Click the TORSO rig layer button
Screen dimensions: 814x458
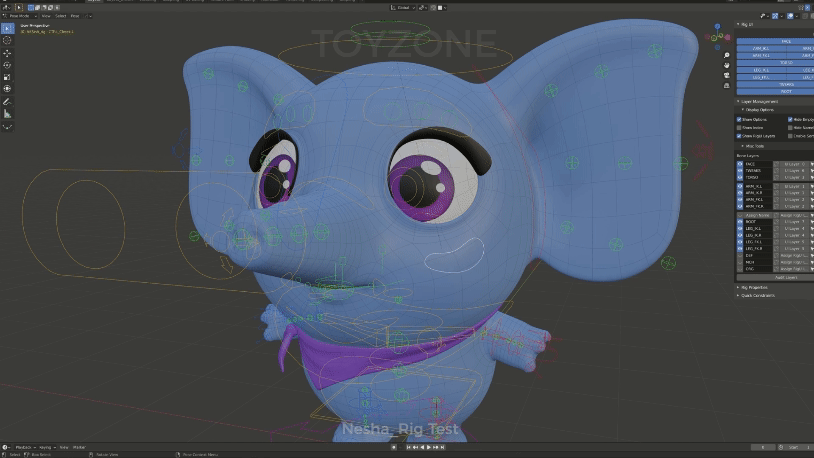pos(775,62)
